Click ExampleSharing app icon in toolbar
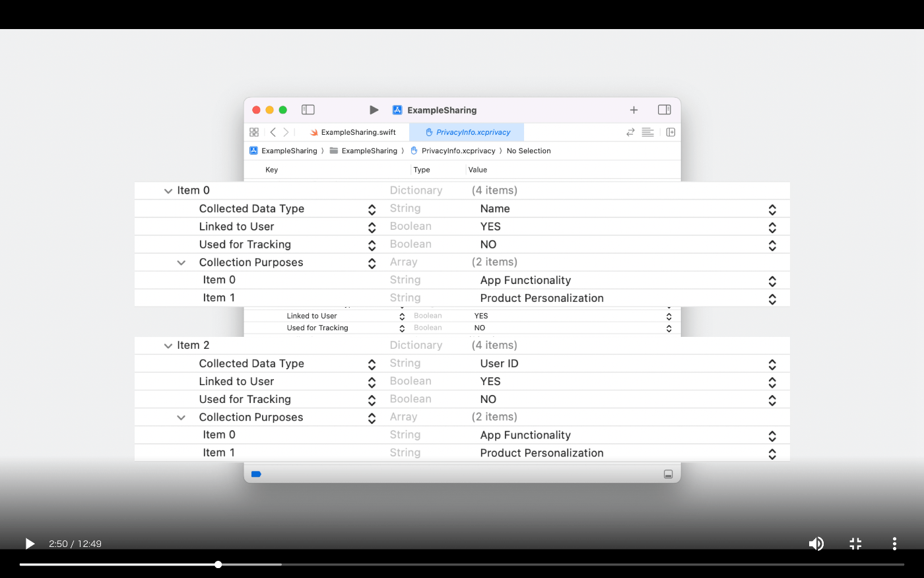Viewport: 924px width, 578px height. (x=397, y=110)
